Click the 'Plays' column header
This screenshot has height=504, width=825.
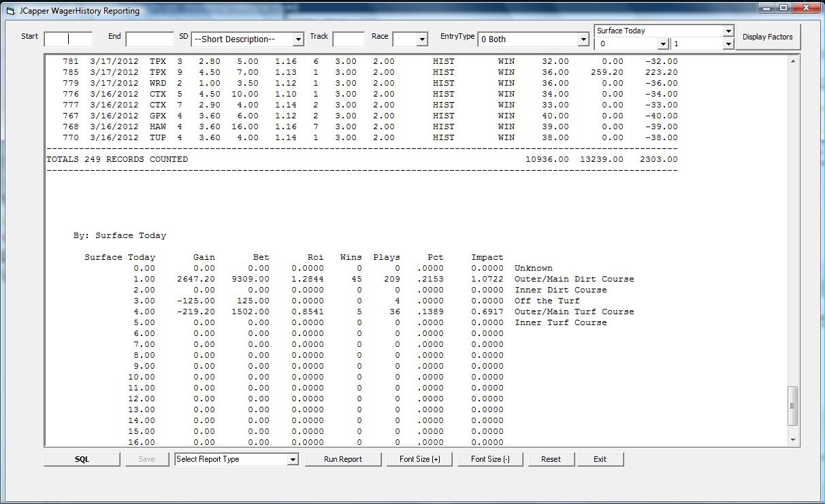[387, 257]
